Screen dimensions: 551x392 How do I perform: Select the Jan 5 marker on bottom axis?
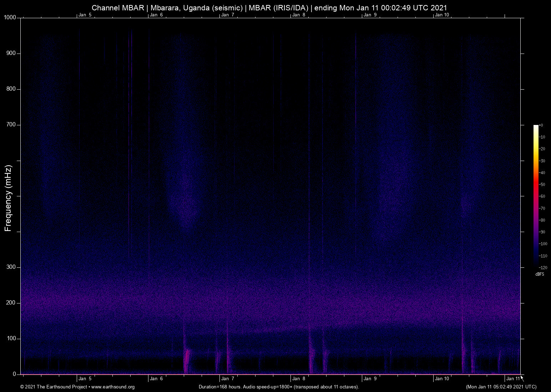(x=84, y=378)
